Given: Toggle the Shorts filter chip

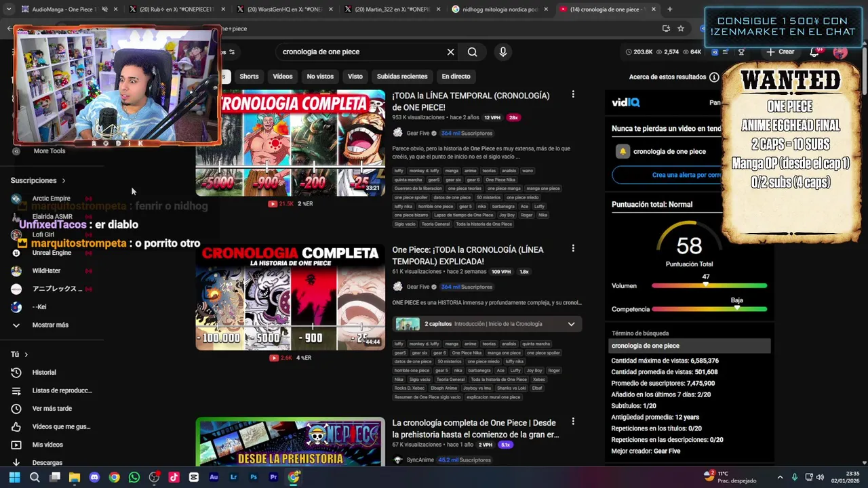Looking at the screenshot, I should [x=249, y=77].
